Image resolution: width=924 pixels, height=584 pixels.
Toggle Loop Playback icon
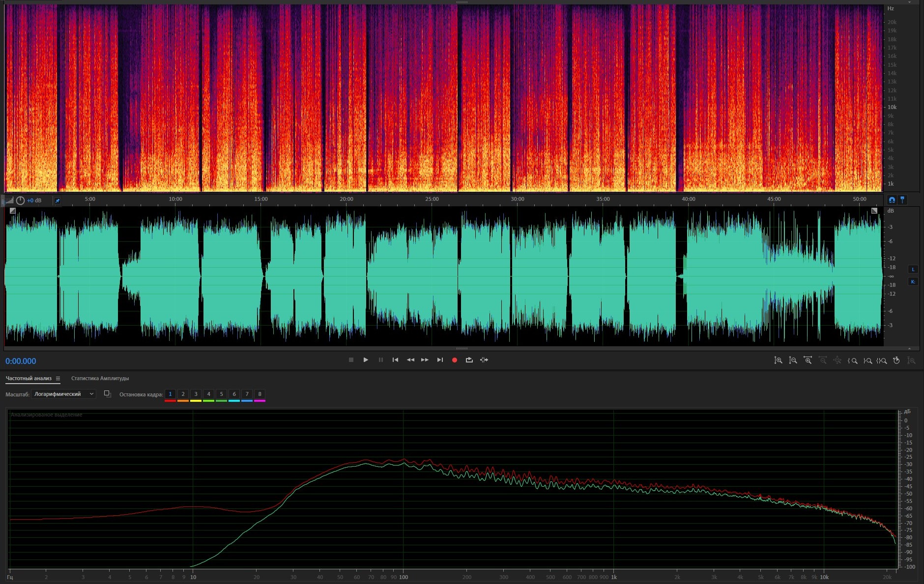pyautogui.click(x=469, y=360)
